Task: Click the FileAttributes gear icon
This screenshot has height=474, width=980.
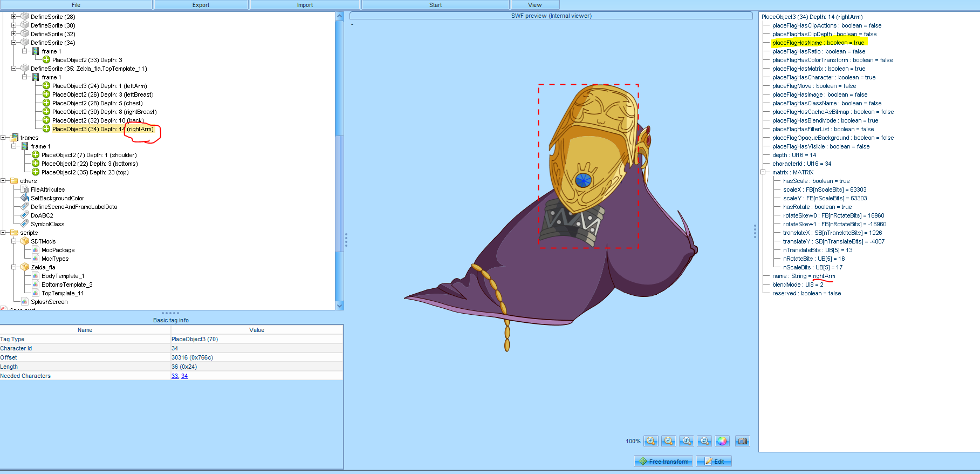Action: click(x=25, y=189)
